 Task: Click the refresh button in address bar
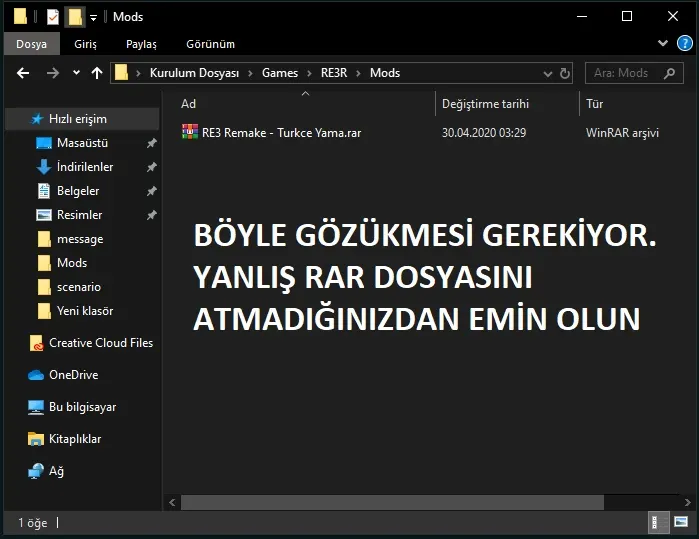tap(565, 73)
